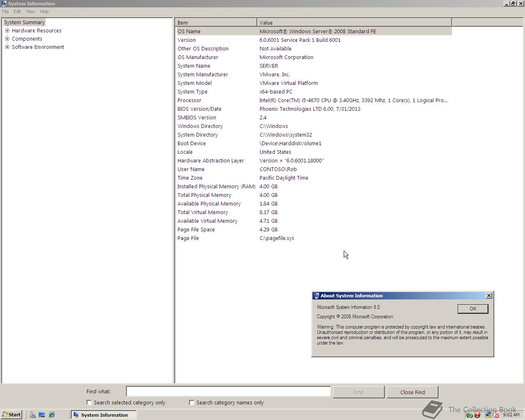
Task: Restore down the System Information window
Action: pyautogui.click(x=513, y=3)
